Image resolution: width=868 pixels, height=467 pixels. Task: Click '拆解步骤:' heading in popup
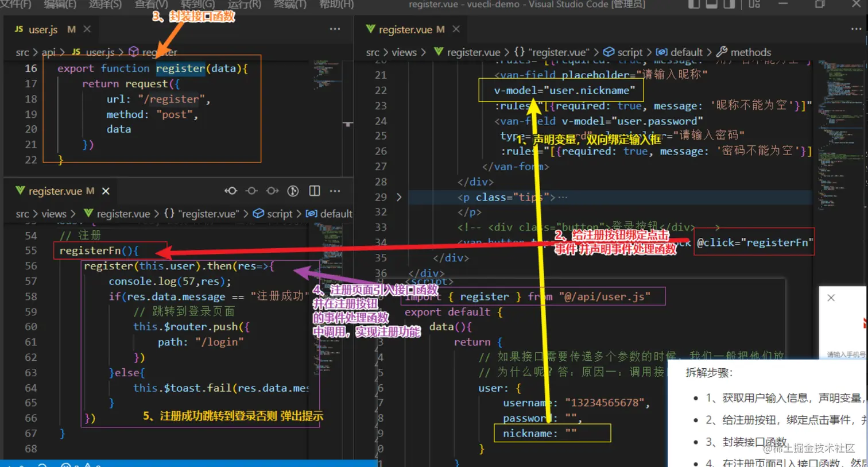pos(710,372)
